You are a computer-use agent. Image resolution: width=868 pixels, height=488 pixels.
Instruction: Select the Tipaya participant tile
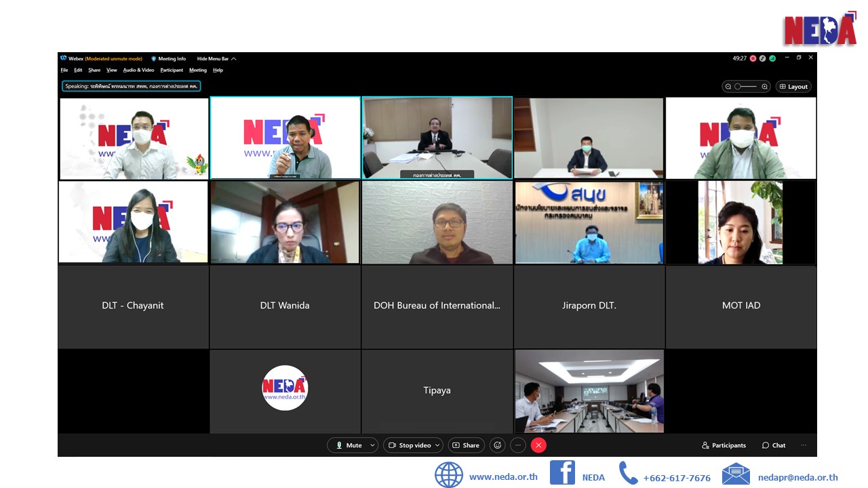(437, 391)
